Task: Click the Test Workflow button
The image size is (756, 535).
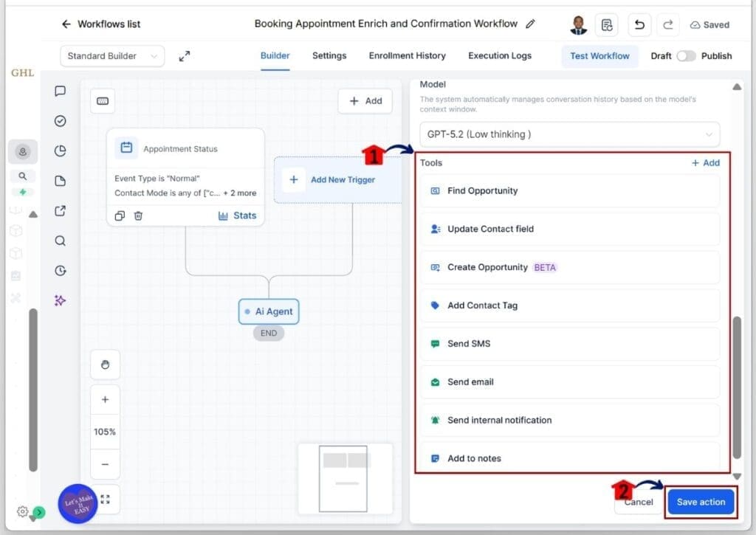Action: coord(599,56)
